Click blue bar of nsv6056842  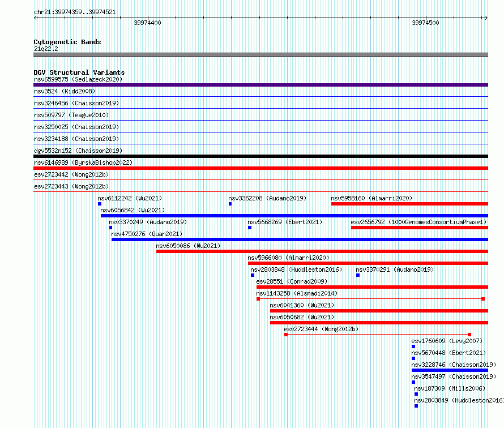(294, 216)
